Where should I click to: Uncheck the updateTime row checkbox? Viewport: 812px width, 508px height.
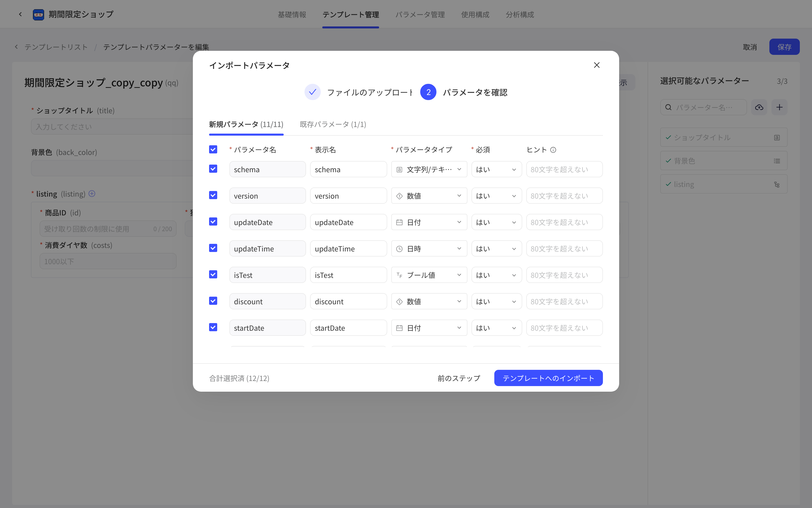213,248
